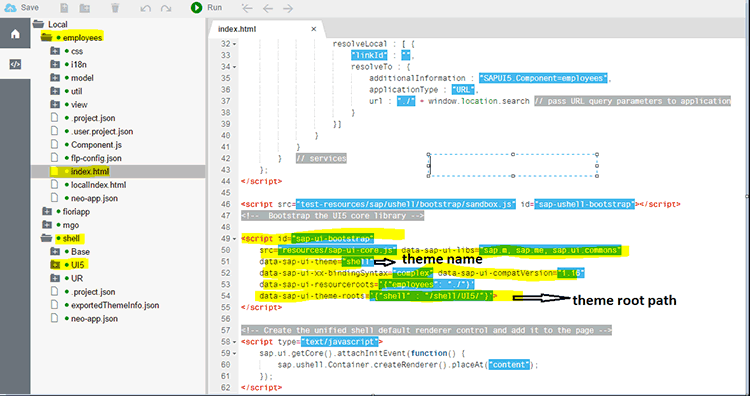The height and width of the screenshot is (396, 750).
Task: Select index.html in the file tree
Action: click(x=90, y=171)
